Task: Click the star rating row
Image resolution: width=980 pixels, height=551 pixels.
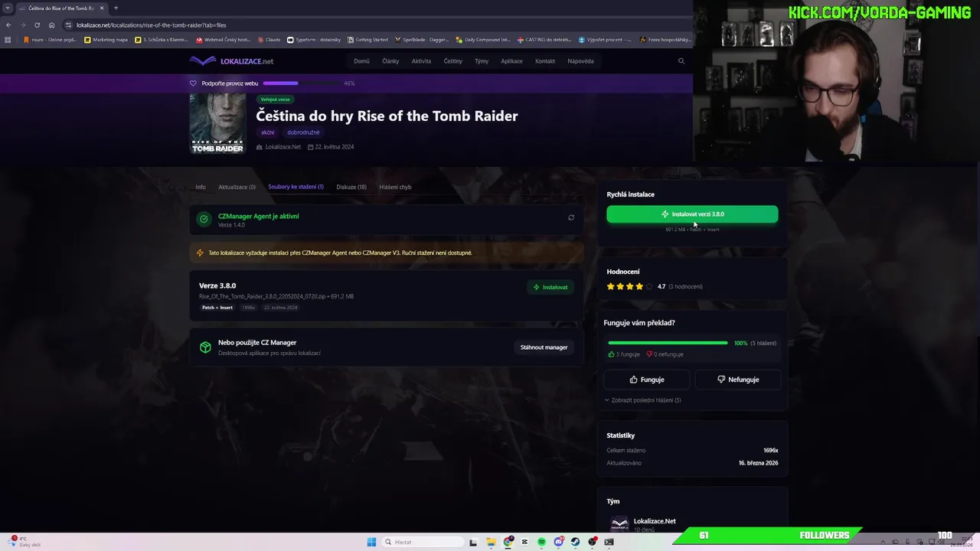Action: [x=629, y=286]
